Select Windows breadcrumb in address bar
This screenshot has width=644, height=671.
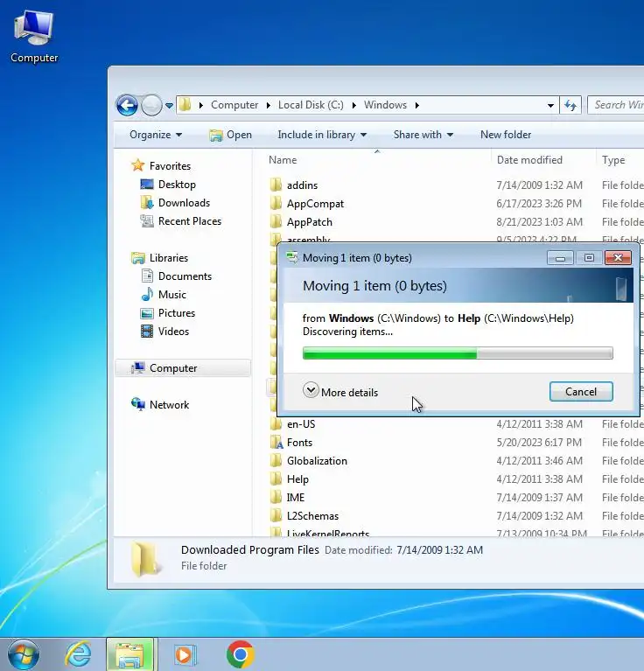[x=385, y=105]
